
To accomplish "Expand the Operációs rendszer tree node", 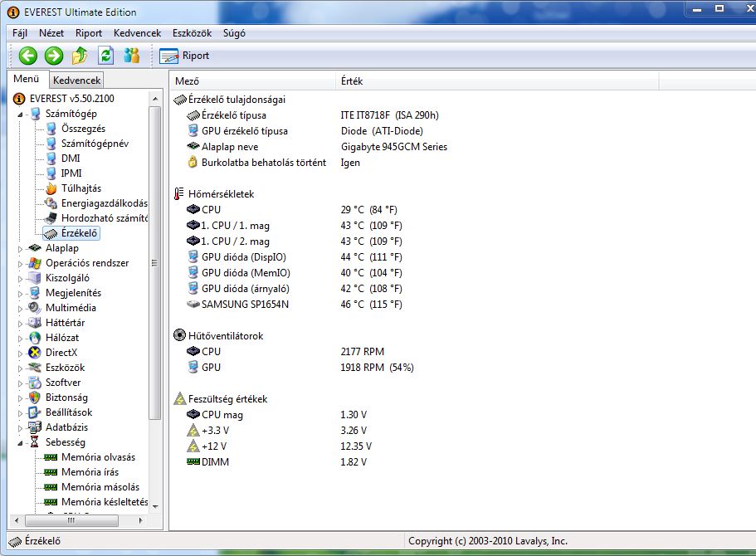I will click(x=20, y=264).
